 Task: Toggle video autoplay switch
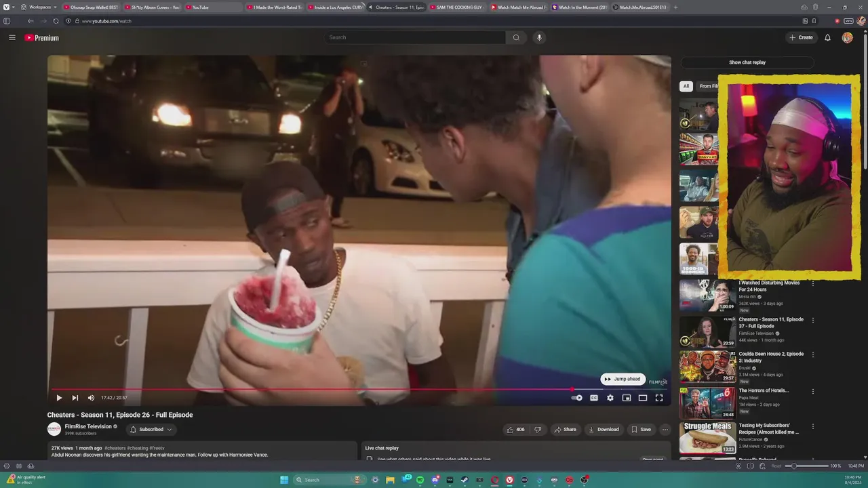coord(577,398)
